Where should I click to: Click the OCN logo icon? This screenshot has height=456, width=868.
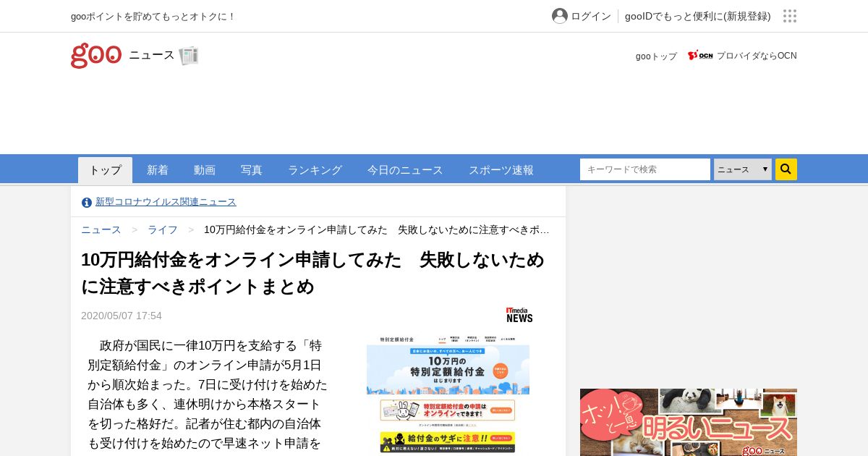click(x=700, y=56)
